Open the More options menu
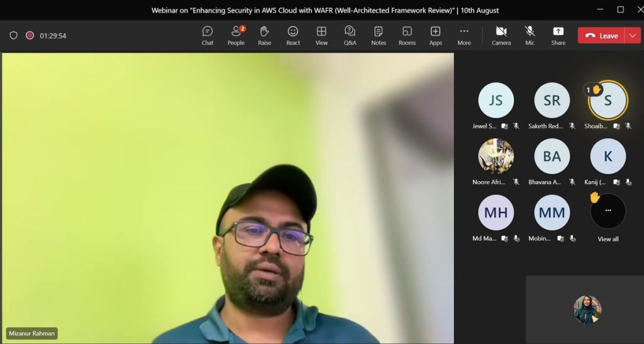This screenshot has width=644, height=344. point(464,35)
